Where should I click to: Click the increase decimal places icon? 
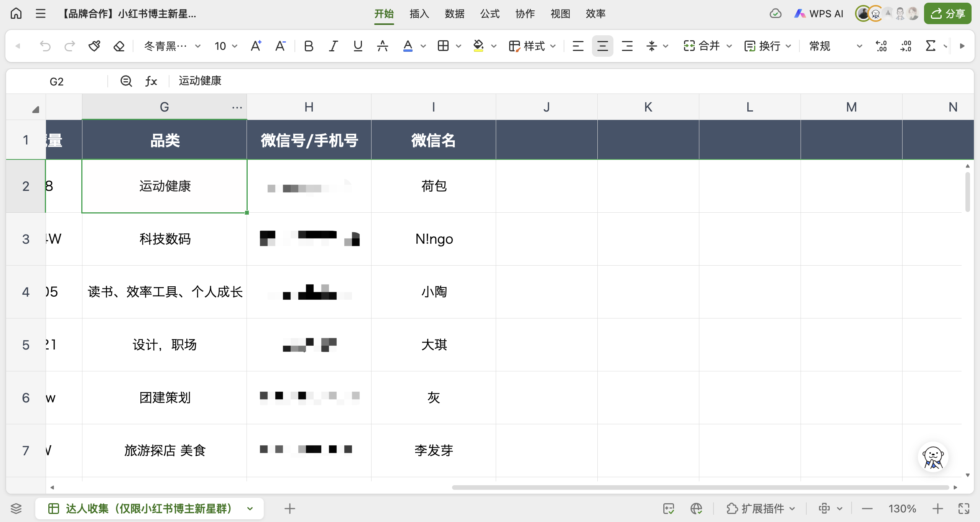[x=881, y=46]
